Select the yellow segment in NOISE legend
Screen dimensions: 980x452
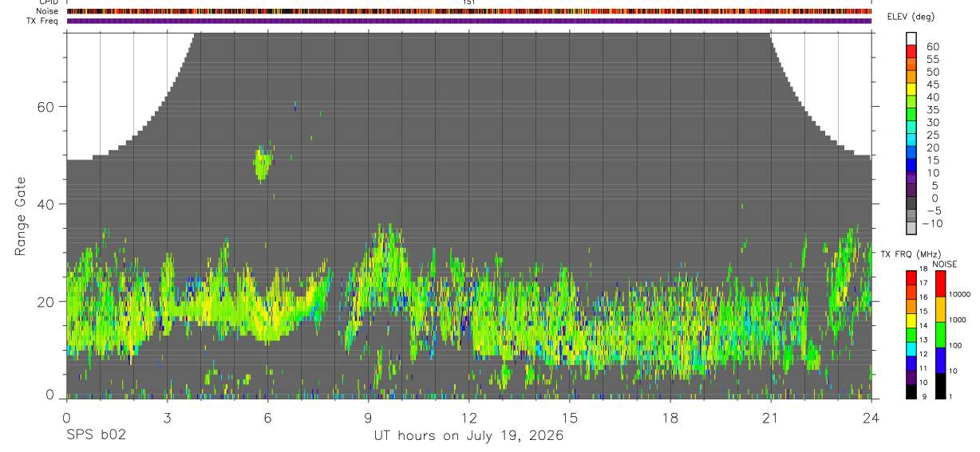pos(940,309)
